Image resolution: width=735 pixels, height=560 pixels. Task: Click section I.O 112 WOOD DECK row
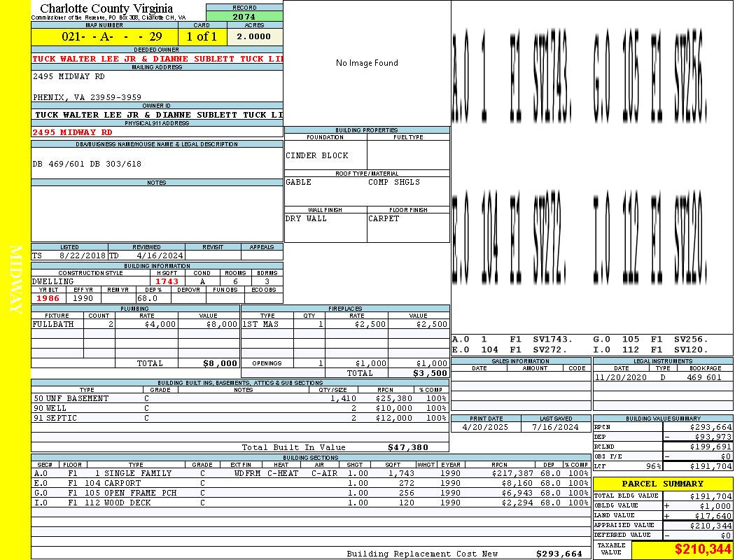311,503
